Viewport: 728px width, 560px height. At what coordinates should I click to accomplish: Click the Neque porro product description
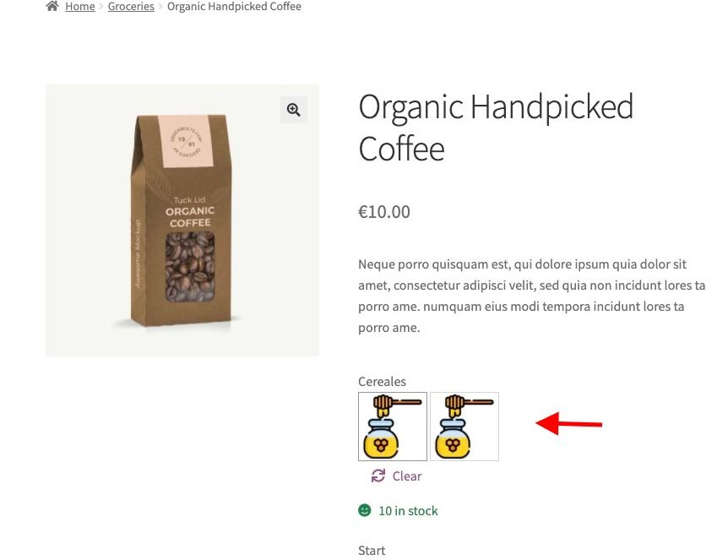tap(531, 296)
